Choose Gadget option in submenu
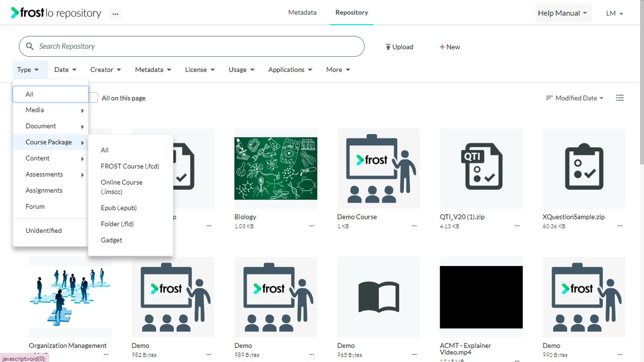The width and height of the screenshot is (644, 362). (131, 240)
